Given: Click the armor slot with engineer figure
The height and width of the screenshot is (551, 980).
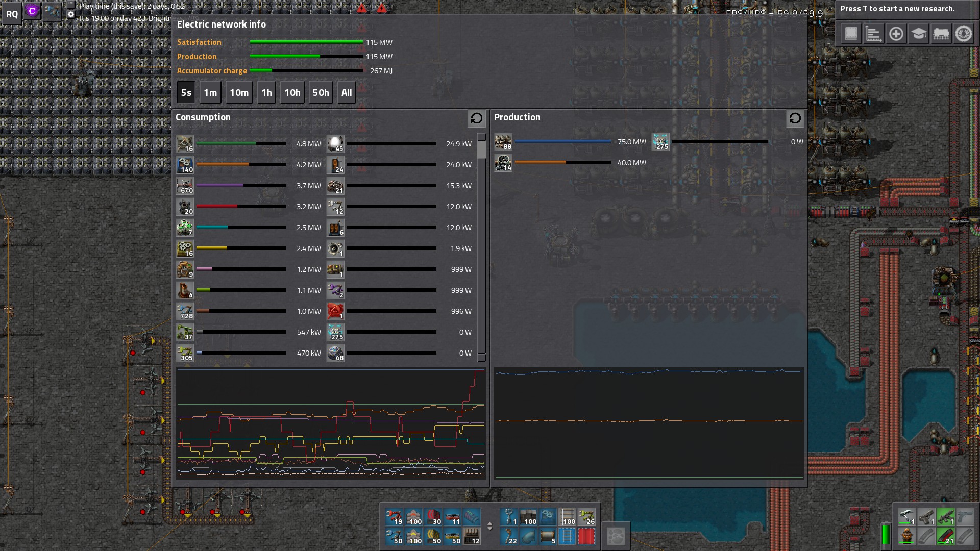Looking at the screenshot, I should tap(906, 536).
